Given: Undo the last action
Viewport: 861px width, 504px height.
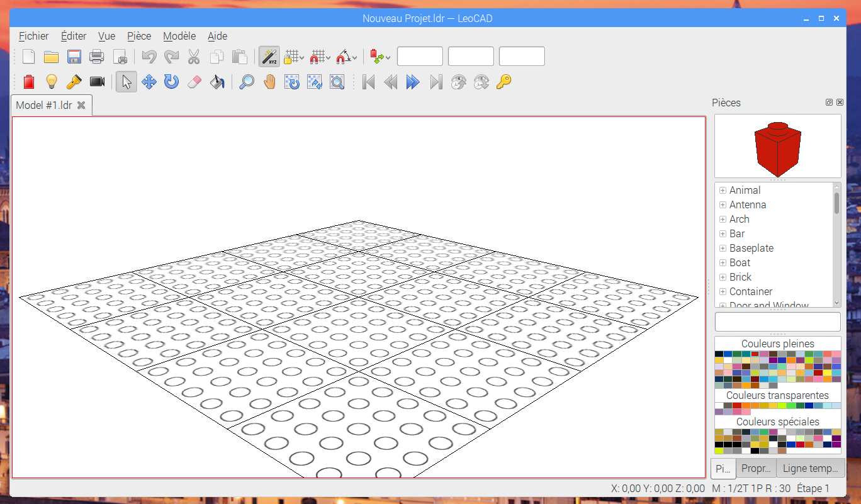Looking at the screenshot, I should [x=149, y=57].
